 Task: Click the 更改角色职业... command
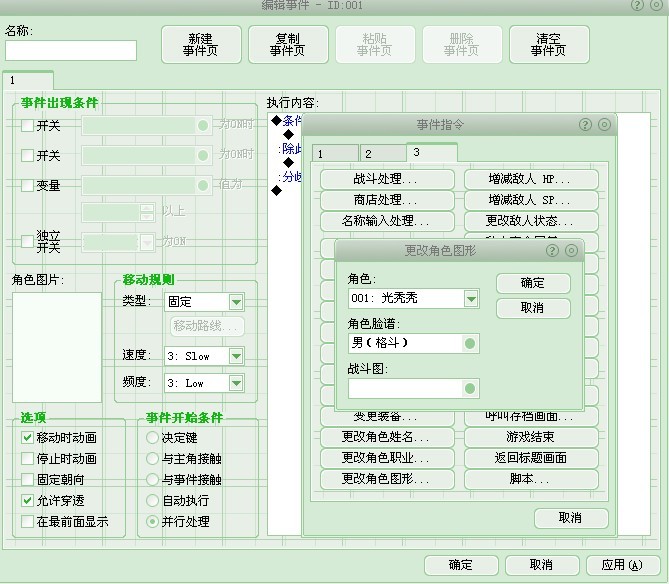(x=387, y=458)
